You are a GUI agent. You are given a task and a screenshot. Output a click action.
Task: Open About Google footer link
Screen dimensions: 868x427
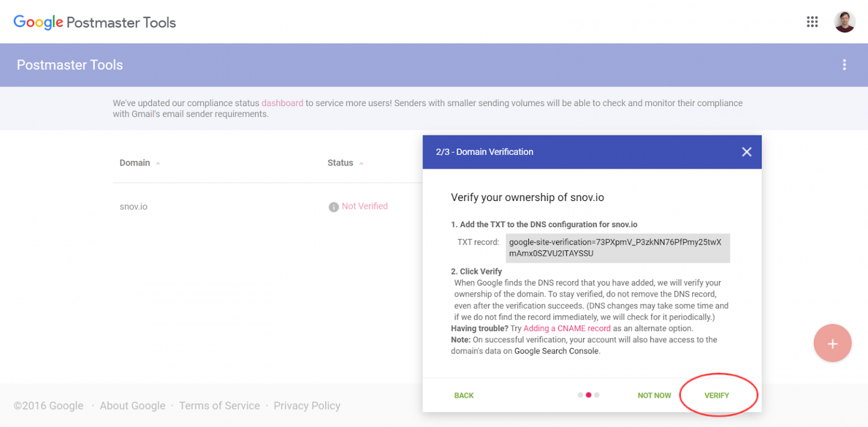pyautogui.click(x=132, y=406)
